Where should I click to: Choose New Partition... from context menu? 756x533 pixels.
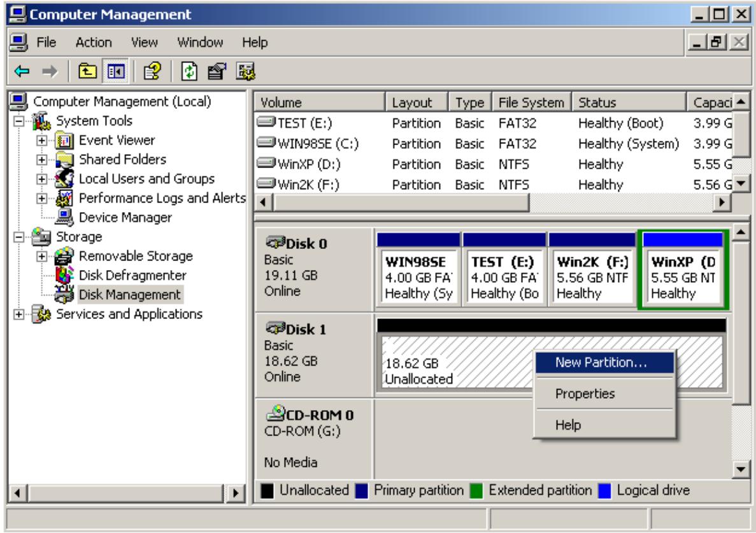click(604, 362)
